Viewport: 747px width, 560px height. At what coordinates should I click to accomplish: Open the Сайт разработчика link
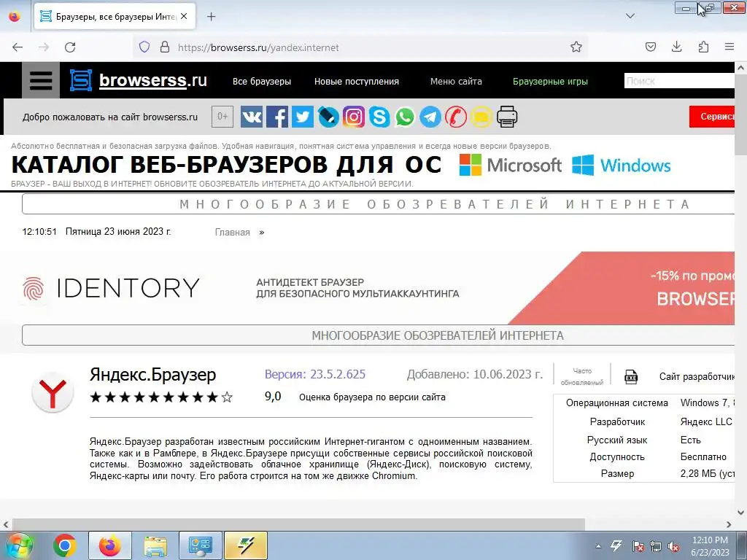point(697,377)
